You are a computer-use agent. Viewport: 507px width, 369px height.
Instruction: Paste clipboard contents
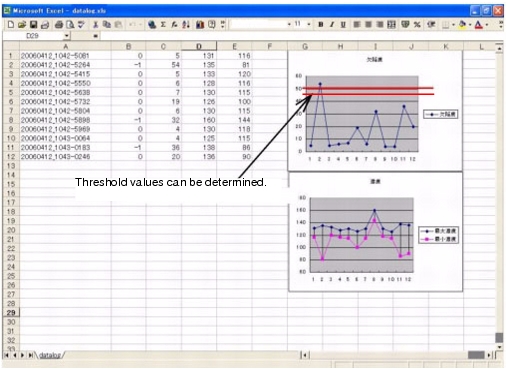click(118, 24)
